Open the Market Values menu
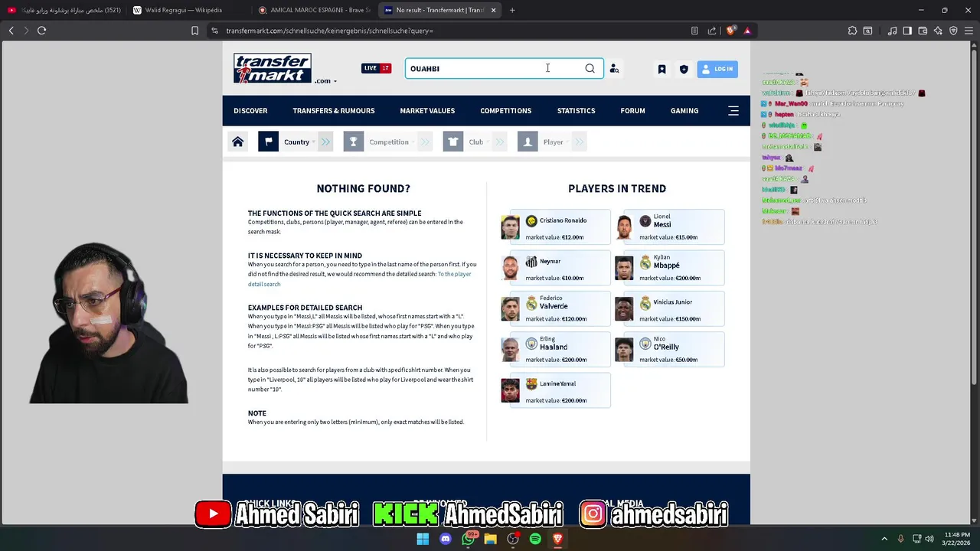Viewport: 980px width, 551px height. (427, 111)
